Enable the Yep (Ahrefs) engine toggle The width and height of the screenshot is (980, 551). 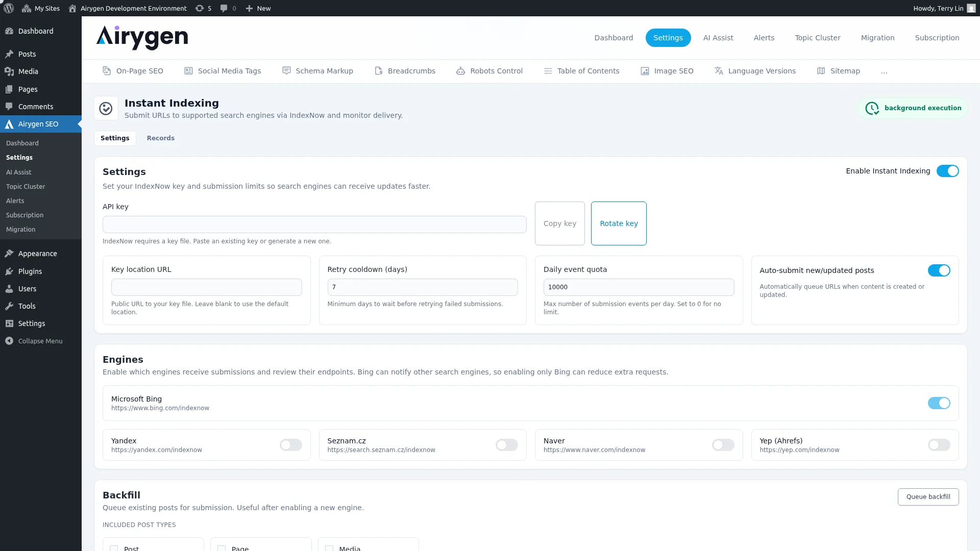tap(939, 445)
